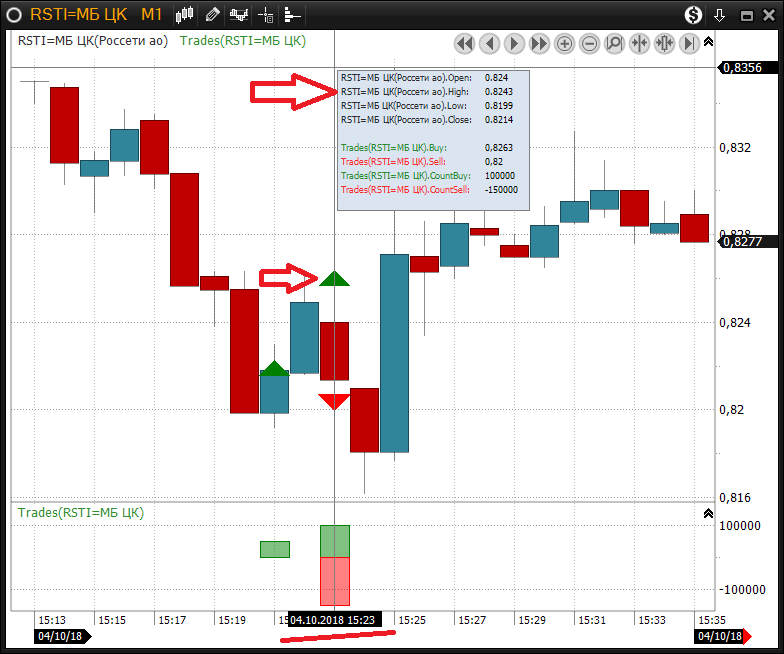Click the magnifying glass zoom-region icon

pyautogui.click(x=614, y=43)
